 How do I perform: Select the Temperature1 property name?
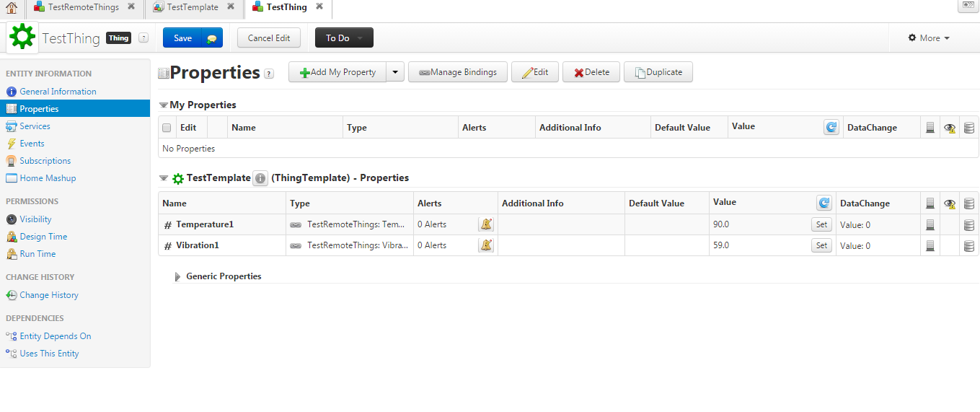tap(205, 224)
